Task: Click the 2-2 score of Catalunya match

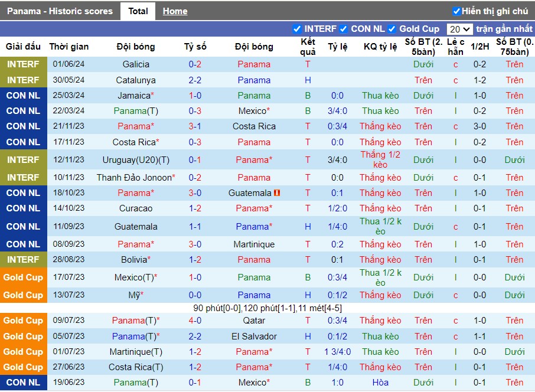Action: (195, 80)
